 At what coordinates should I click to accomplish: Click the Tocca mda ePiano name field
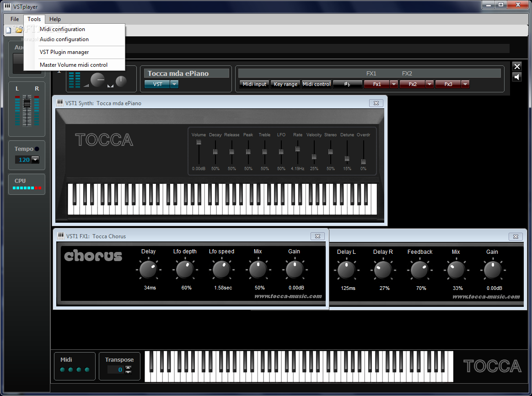pyautogui.click(x=187, y=73)
